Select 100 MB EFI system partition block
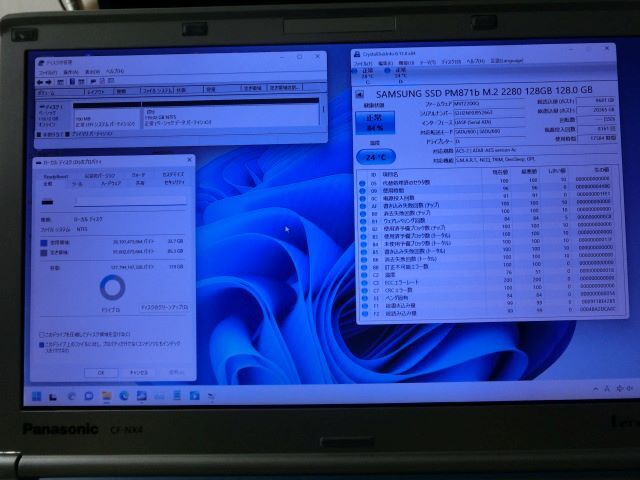 107,118
